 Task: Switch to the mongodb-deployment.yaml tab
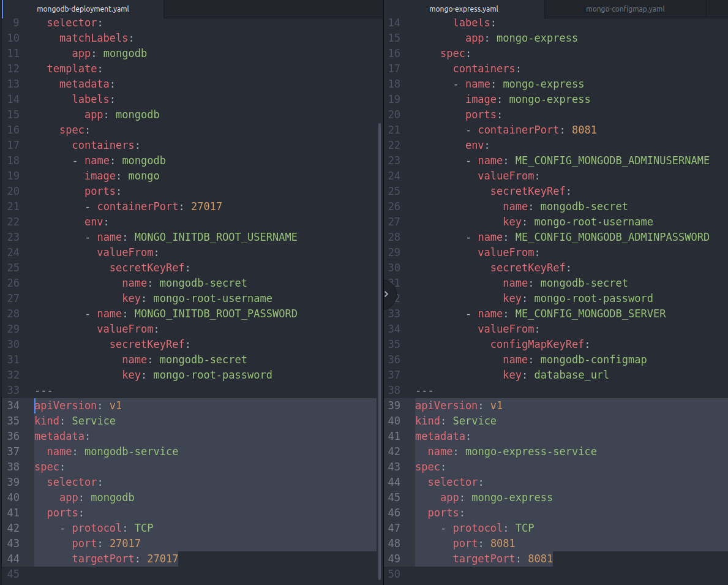tap(83, 9)
